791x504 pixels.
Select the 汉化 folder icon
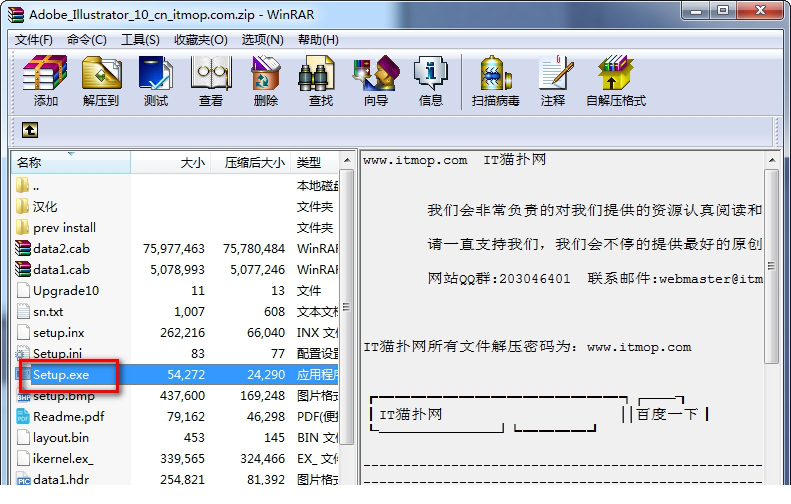[23, 206]
